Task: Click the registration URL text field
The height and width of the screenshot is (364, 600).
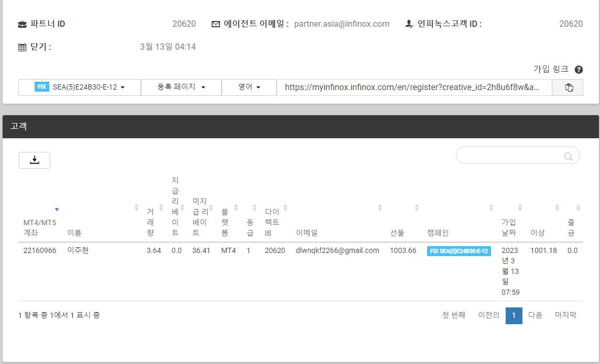Action: coord(414,87)
